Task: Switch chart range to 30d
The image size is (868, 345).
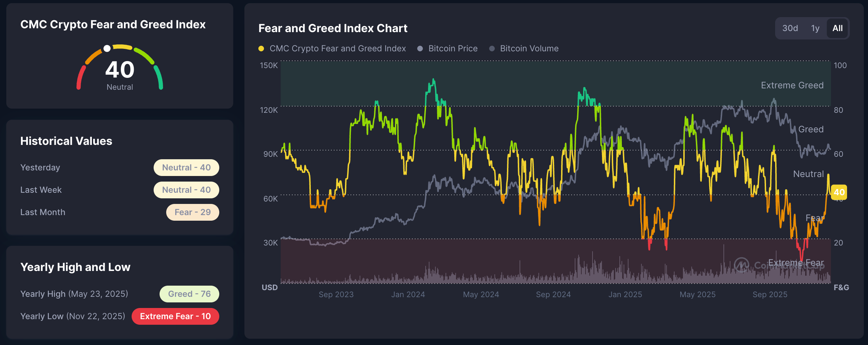Action: pyautogui.click(x=790, y=28)
